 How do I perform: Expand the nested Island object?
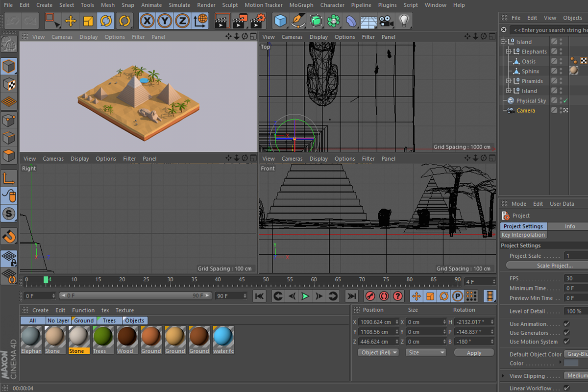509,91
